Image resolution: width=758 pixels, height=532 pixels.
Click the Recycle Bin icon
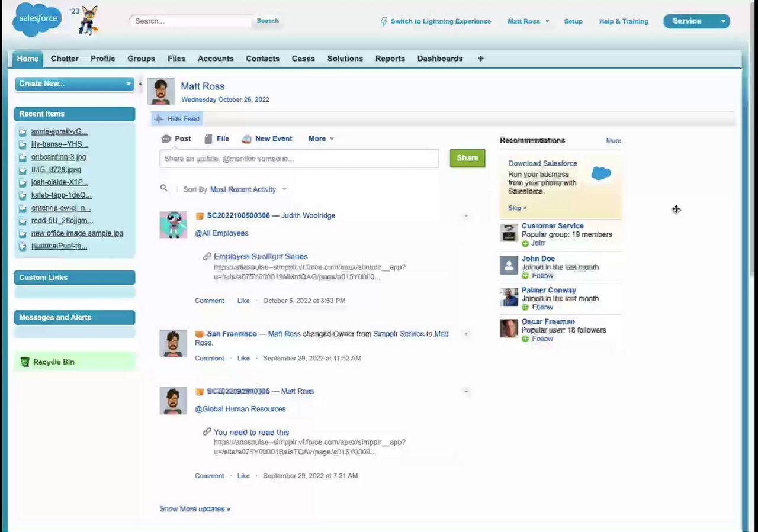pyautogui.click(x=25, y=362)
